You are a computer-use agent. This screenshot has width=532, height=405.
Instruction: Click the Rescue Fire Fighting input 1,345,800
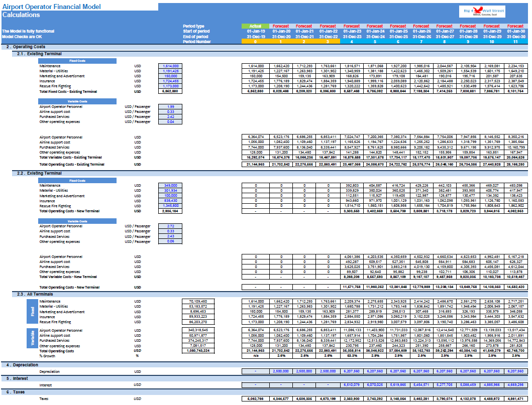[170, 206]
